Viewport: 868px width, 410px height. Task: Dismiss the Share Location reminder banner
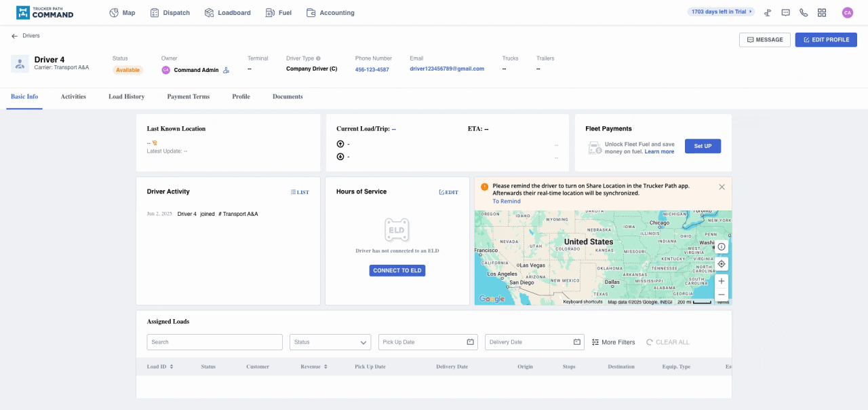click(722, 187)
